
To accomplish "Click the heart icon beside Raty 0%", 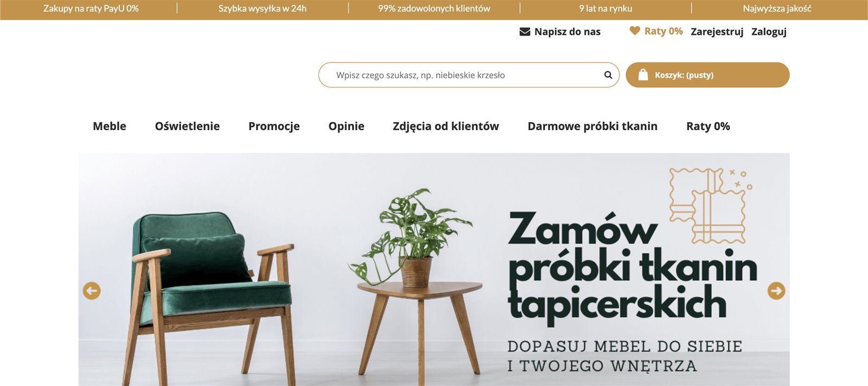I will (635, 31).
